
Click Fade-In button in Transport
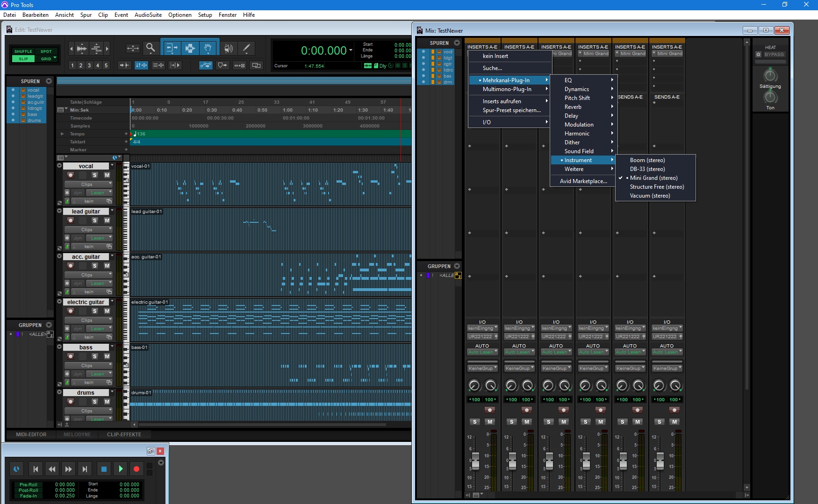coord(29,496)
